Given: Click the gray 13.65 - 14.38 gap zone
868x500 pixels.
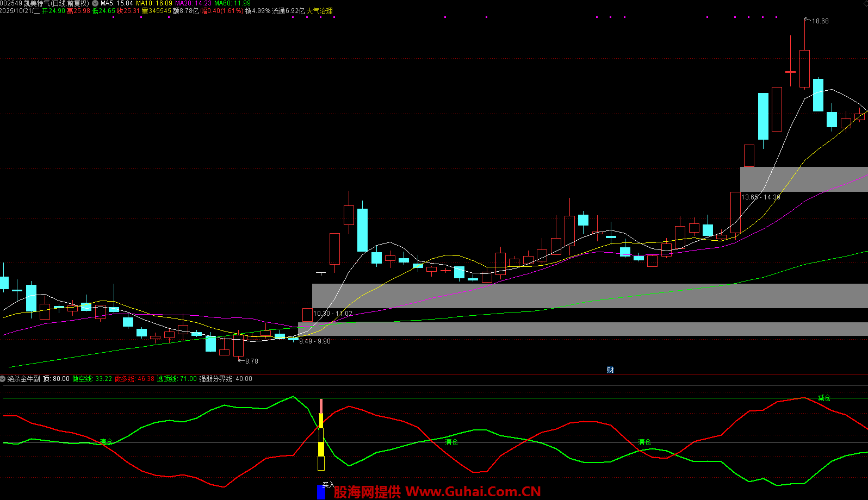Looking at the screenshot, I should pyautogui.click(x=804, y=179).
